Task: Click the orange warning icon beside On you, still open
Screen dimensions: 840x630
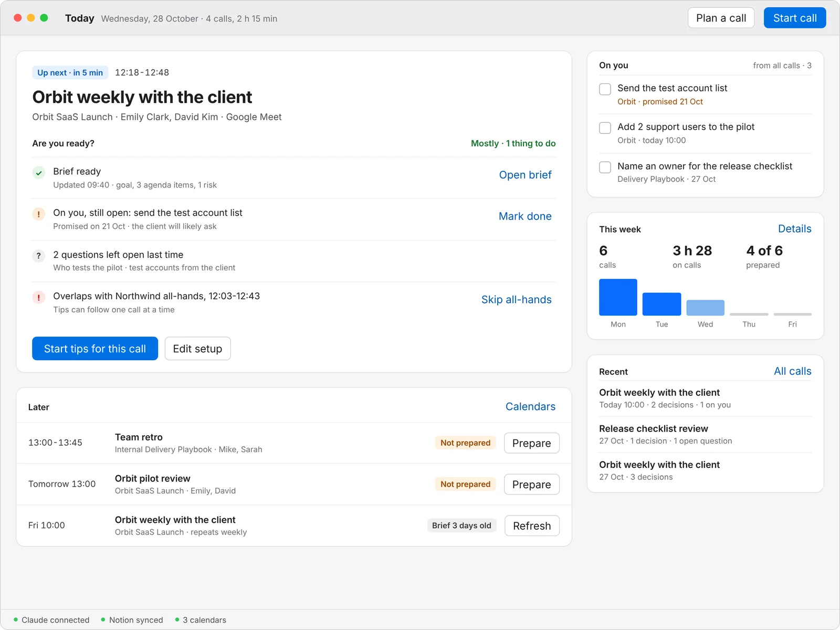Action: coord(39,214)
